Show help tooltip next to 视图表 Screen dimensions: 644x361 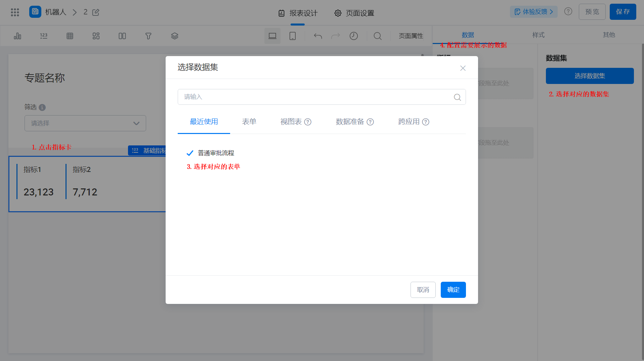pyautogui.click(x=308, y=122)
